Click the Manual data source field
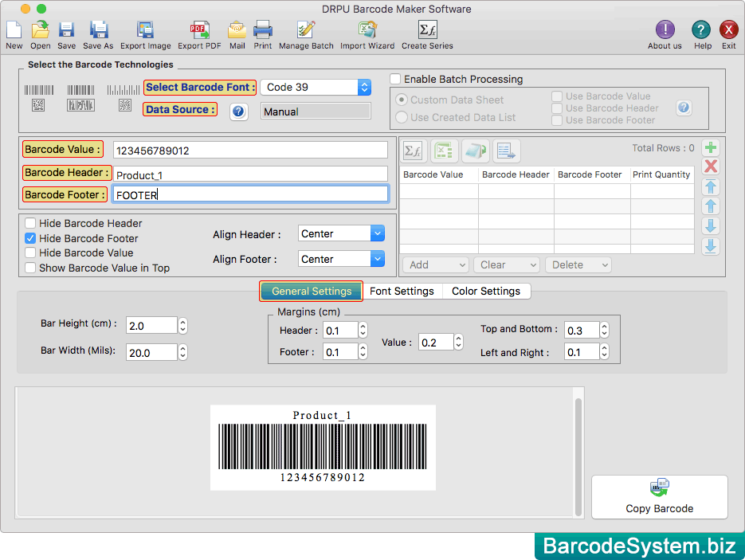The image size is (745, 560). (316, 112)
